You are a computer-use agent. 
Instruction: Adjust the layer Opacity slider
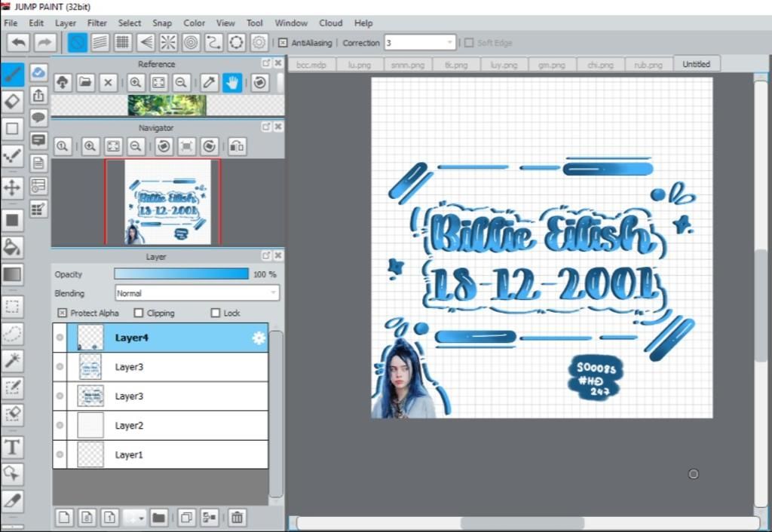pyautogui.click(x=181, y=274)
